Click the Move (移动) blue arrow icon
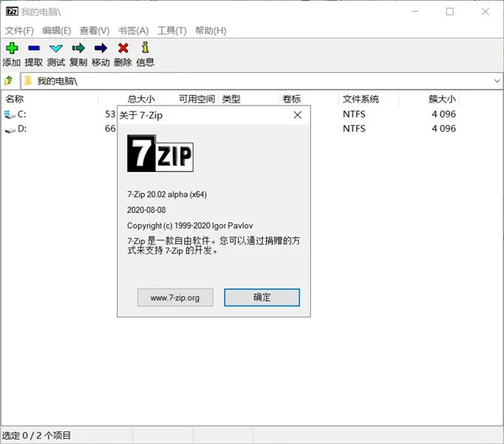 [x=101, y=48]
